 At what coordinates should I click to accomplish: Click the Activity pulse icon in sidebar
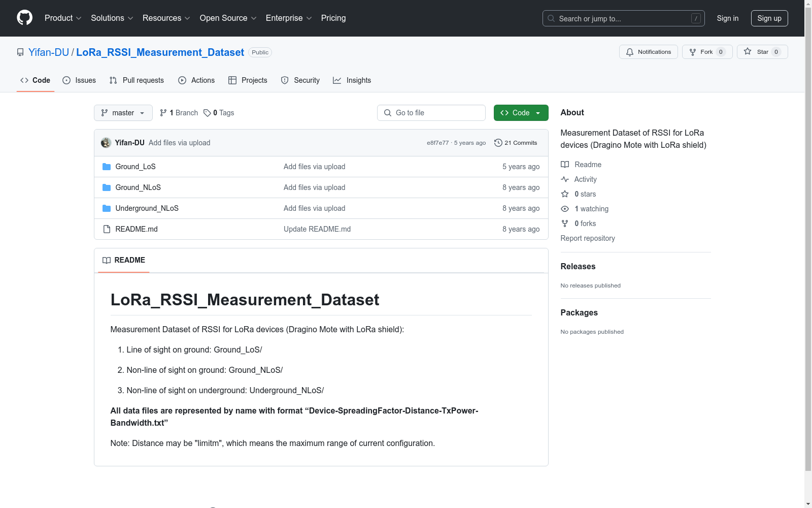565,179
